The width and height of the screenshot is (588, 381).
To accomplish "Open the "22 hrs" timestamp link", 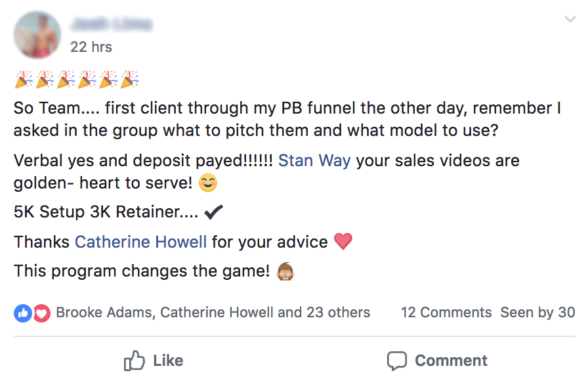I will [x=91, y=47].
